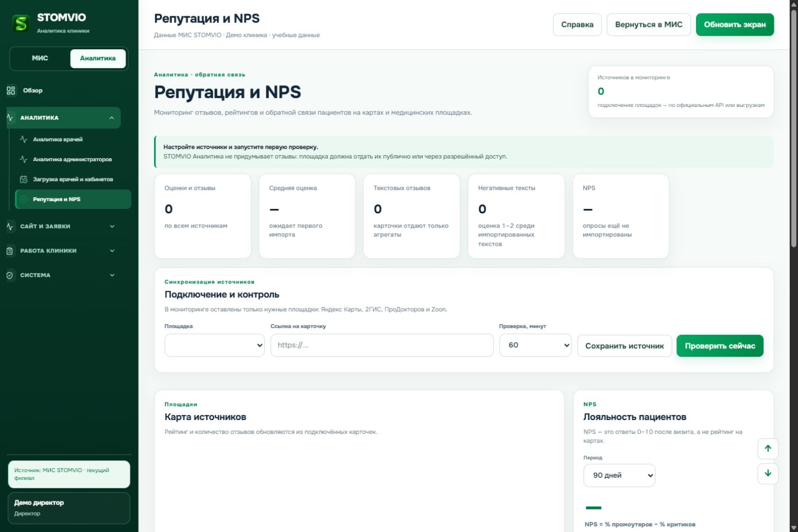
Task: Click the Источник: МИС STOMVIO branch box
Action: coord(69,474)
